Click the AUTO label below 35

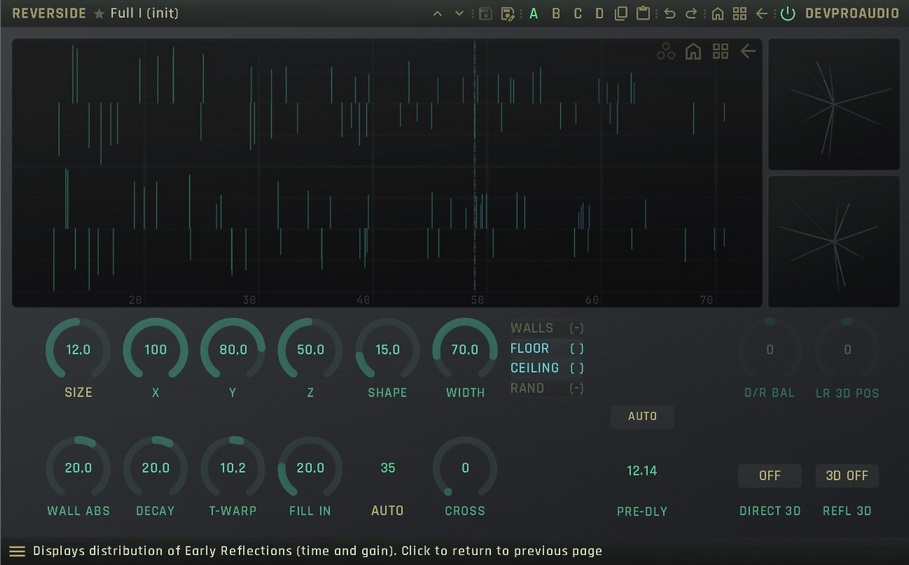pyautogui.click(x=387, y=511)
